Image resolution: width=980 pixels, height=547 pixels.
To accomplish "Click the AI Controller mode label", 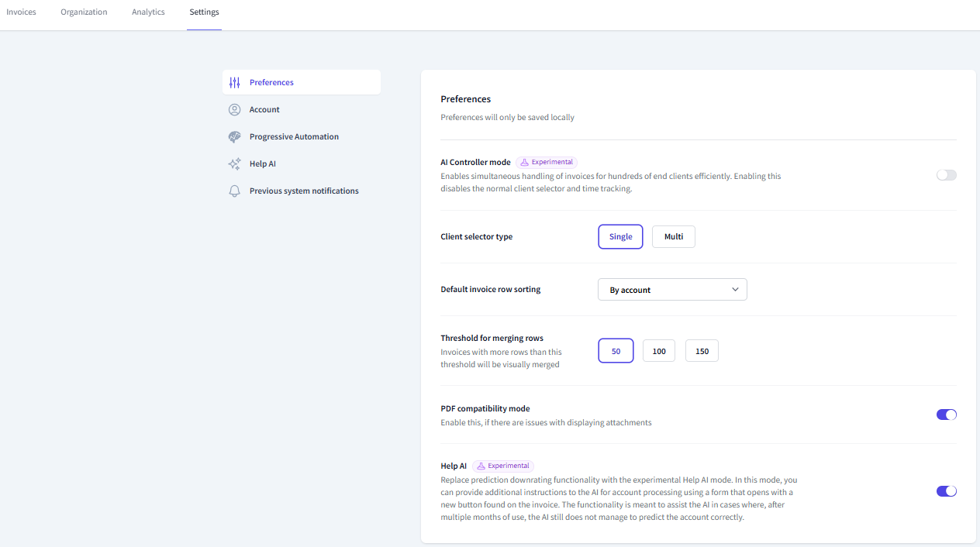I will (x=475, y=163).
